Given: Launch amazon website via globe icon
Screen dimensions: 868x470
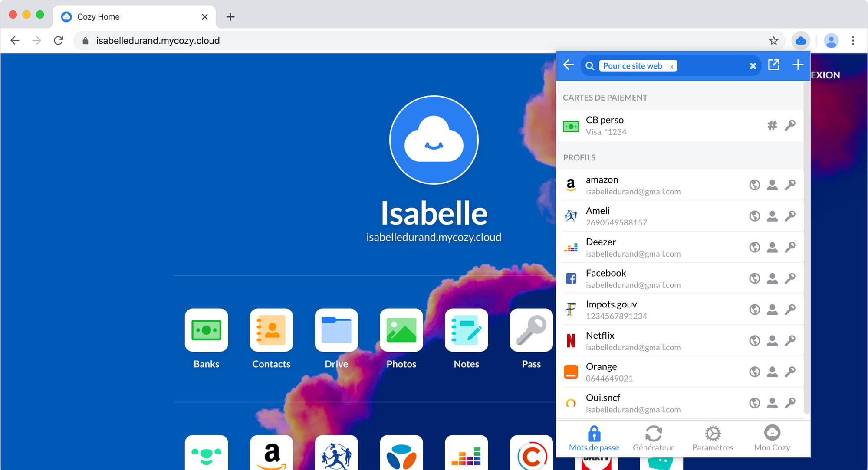Looking at the screenshot, I should 755,185.
